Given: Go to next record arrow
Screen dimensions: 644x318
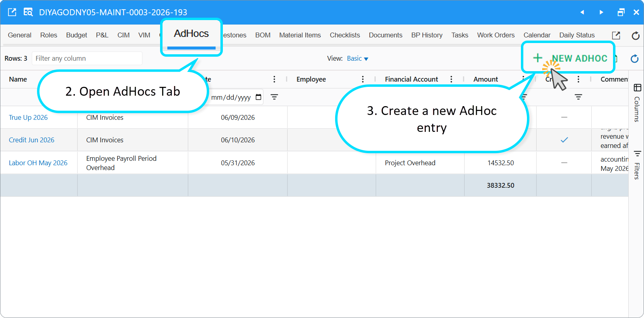Looking at the screenshot, I should click(601, 12).
